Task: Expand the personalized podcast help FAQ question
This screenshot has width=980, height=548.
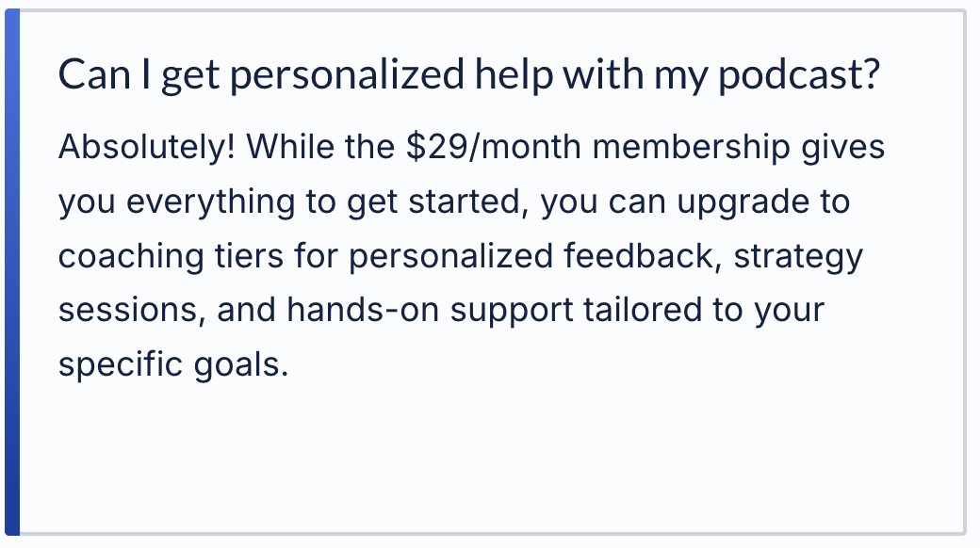Action: coord(468,75)
